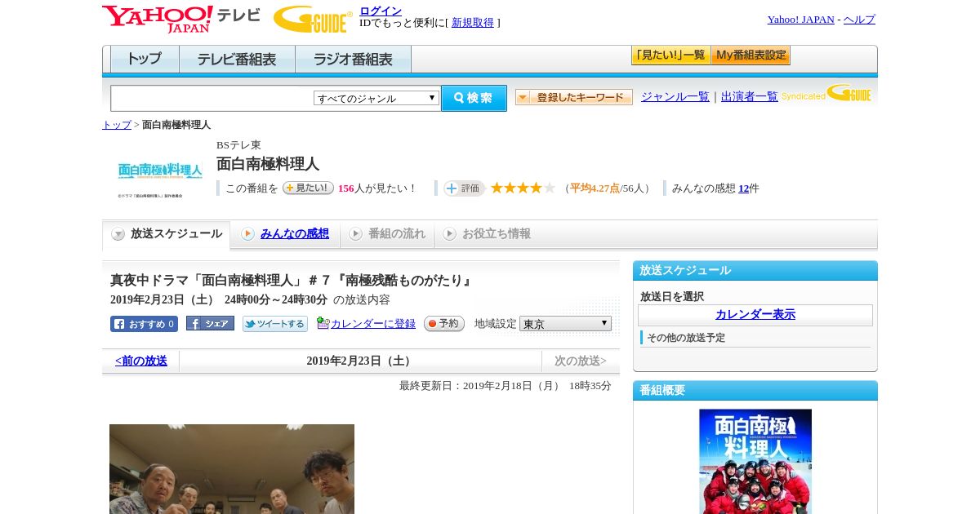Select the 放送スケジュール tab
This screenshot has width=980, height=514.
click(x=167, y=234)
